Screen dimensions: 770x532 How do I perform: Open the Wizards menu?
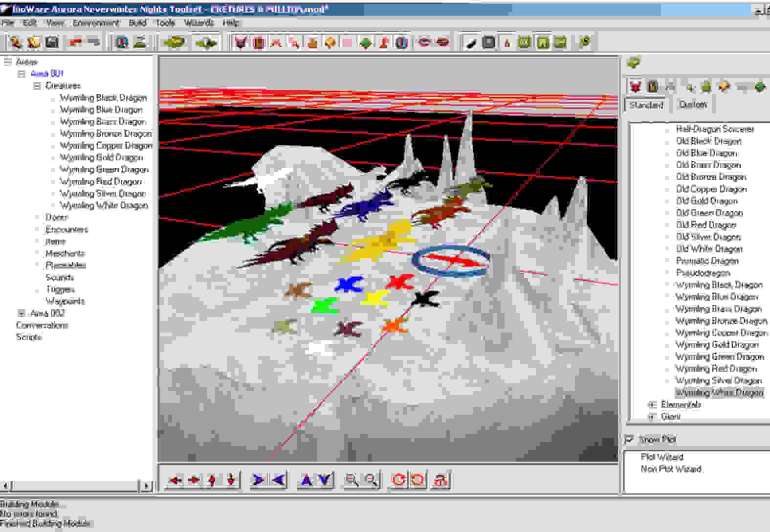pyautogui.click(x=199, y=23)
